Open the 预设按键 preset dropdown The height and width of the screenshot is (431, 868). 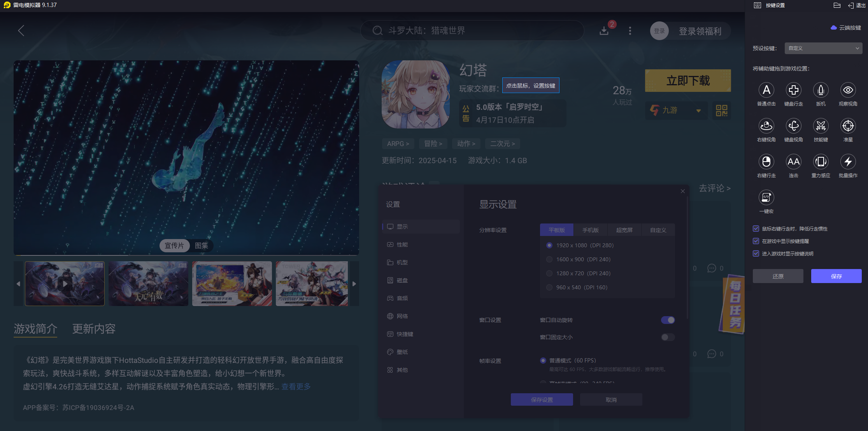coord(823,48)
